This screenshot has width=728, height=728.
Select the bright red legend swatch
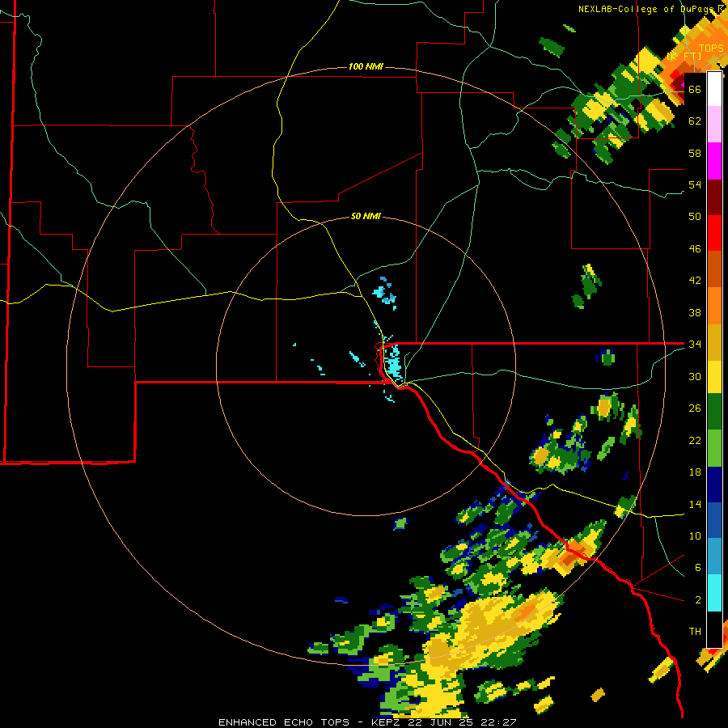[714, 233]
